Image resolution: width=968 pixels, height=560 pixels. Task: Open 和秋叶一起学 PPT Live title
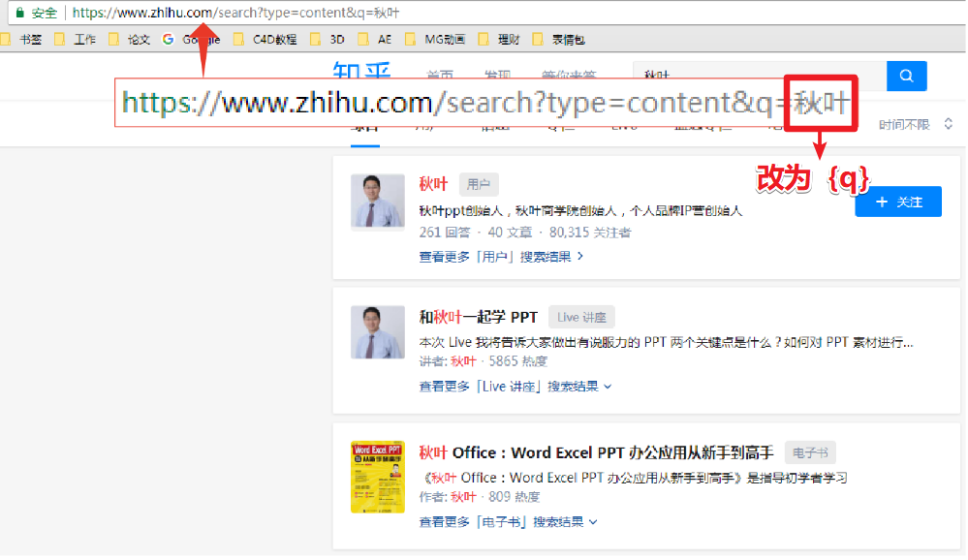479,318
